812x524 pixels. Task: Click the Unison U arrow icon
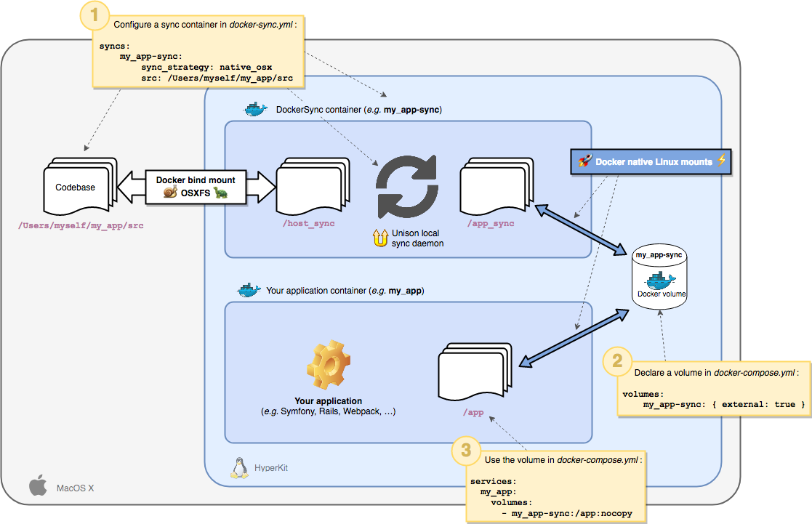381,238
